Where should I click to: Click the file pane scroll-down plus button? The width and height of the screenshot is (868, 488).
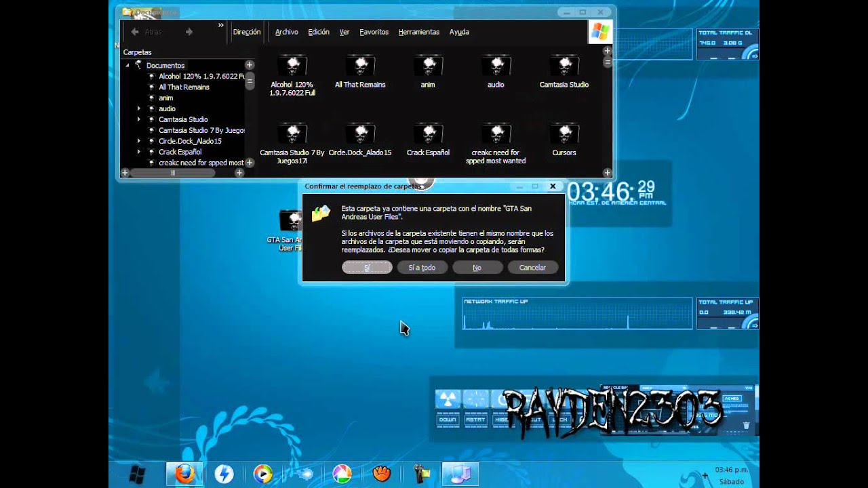tap(608, 173)
